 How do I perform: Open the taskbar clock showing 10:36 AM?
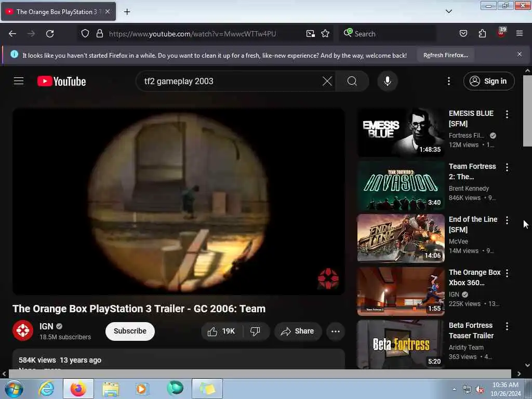(506, 389)
